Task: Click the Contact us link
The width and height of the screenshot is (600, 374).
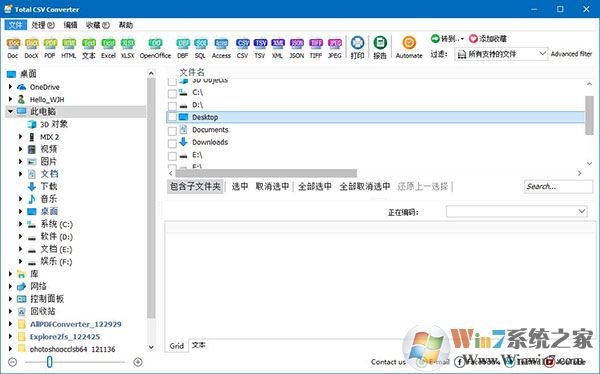Action: (388, 362)
